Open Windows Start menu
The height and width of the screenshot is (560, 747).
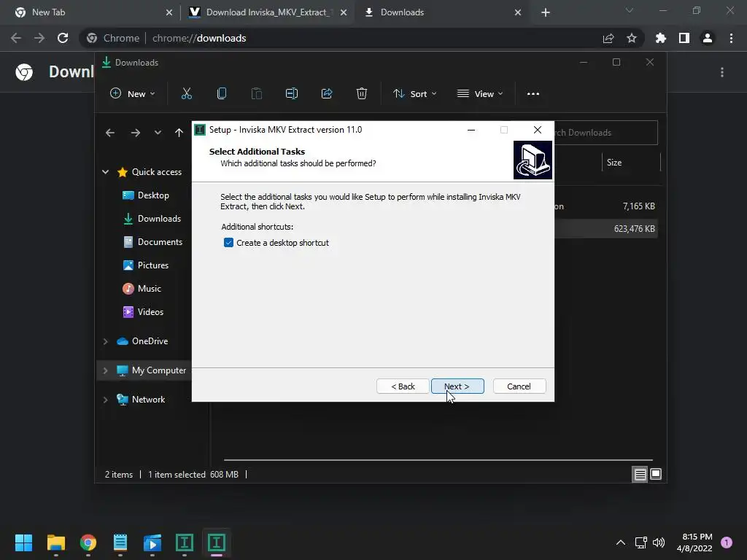(23, 542)
